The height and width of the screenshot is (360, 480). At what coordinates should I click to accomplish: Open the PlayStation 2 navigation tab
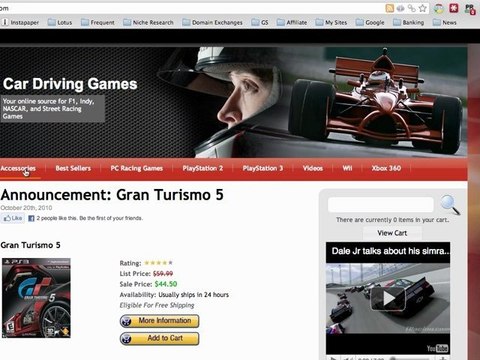(203, 168)
